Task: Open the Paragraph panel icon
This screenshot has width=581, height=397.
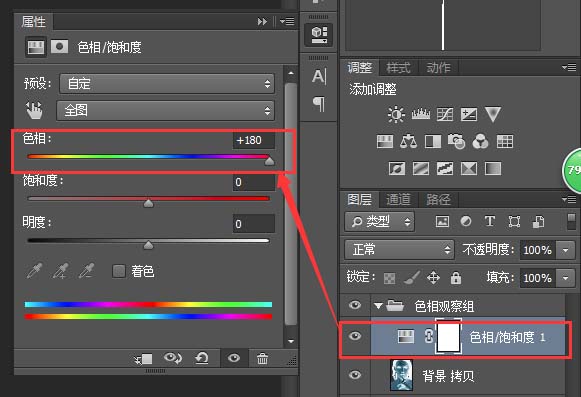Action: (x=319, y=104)
